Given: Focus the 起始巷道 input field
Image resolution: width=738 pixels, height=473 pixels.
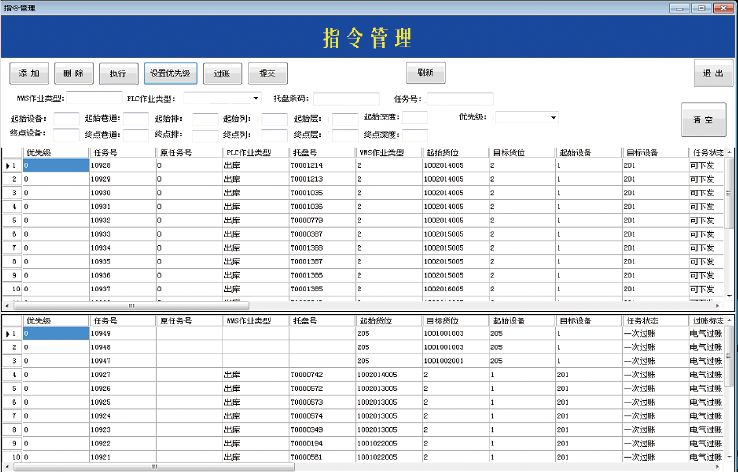Looking at the screenshot, I should 136,119.
